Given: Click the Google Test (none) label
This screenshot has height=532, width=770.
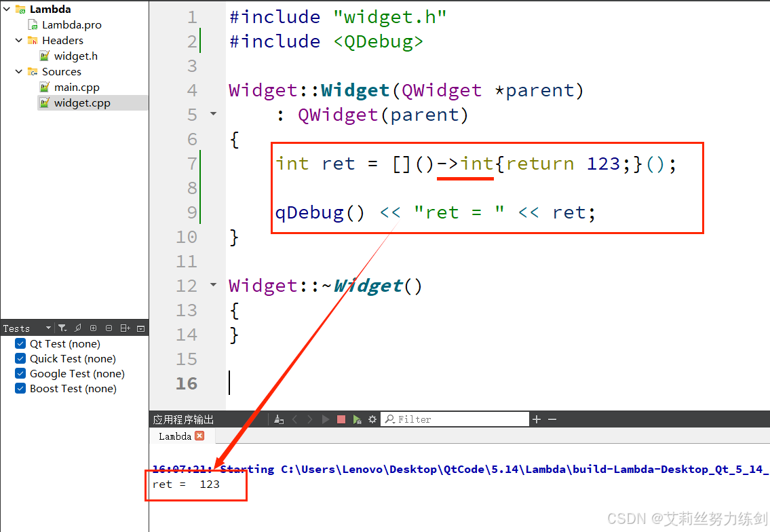Looking at the screenshot, I should pos(77,374).
